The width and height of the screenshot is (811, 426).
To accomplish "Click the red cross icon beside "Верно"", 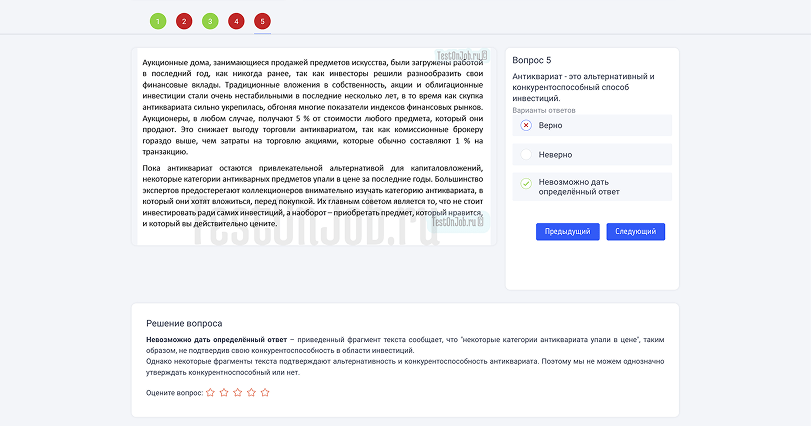I will [x=526, y=125].
